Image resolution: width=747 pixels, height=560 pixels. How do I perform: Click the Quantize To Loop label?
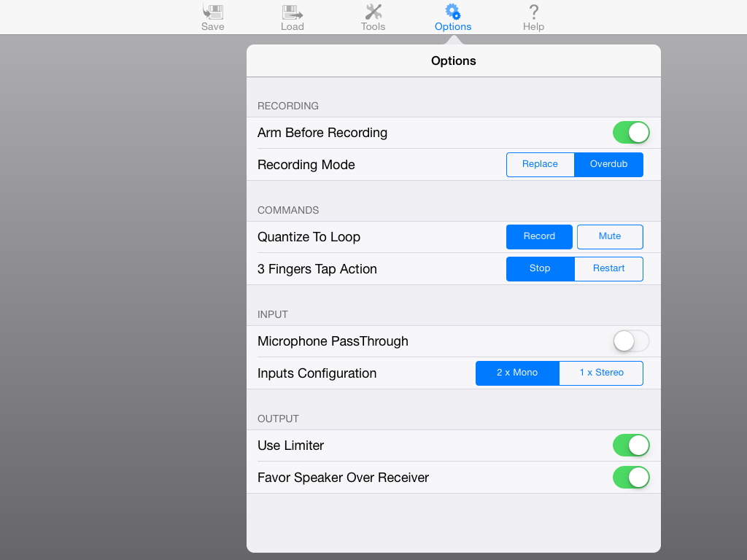309,237
